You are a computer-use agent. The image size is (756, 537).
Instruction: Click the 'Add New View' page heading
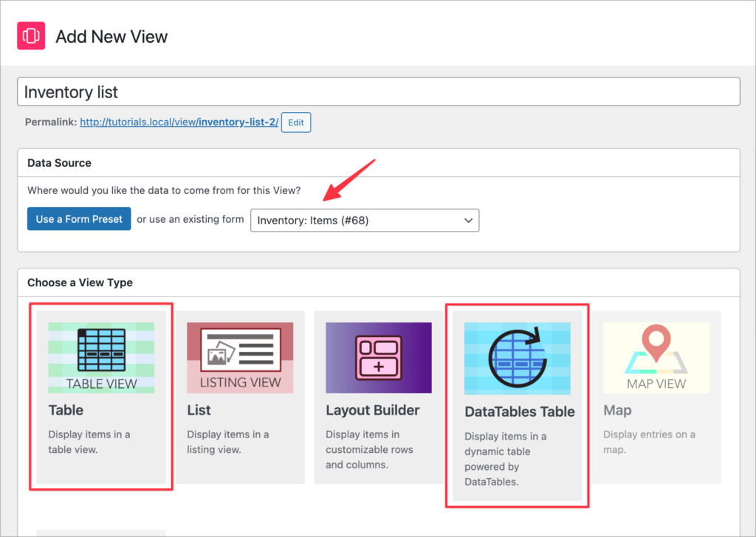[112, 37]
